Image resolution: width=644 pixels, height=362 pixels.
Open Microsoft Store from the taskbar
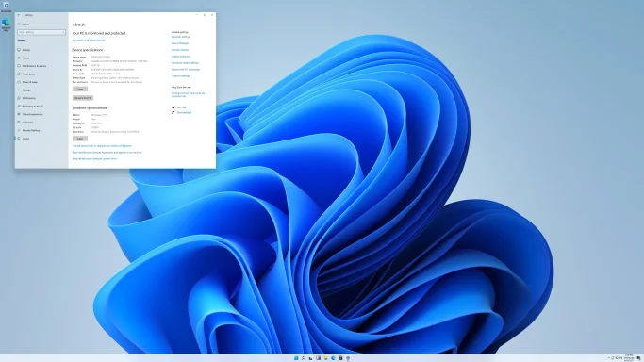point(340,358)
